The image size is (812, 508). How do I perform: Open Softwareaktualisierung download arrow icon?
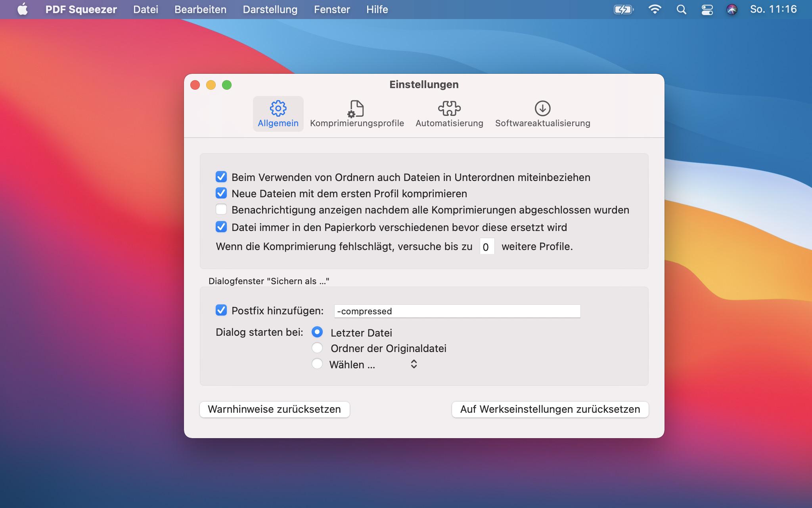point(542,108)
